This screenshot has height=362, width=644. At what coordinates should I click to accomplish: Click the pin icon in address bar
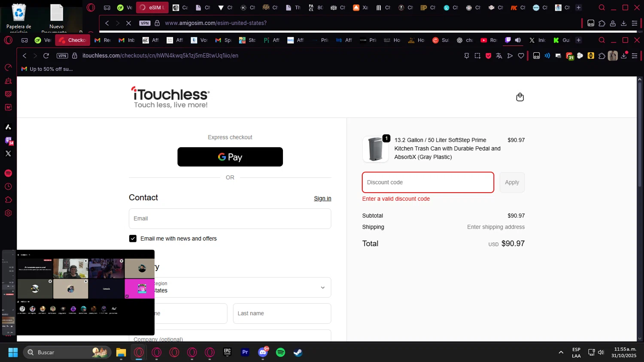click(467, 56)
